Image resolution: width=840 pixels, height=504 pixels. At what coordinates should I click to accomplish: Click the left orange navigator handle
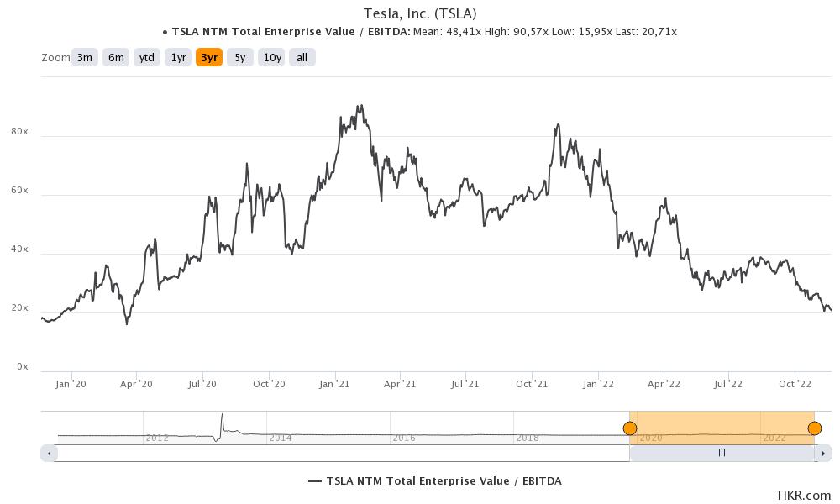[629, 428]
